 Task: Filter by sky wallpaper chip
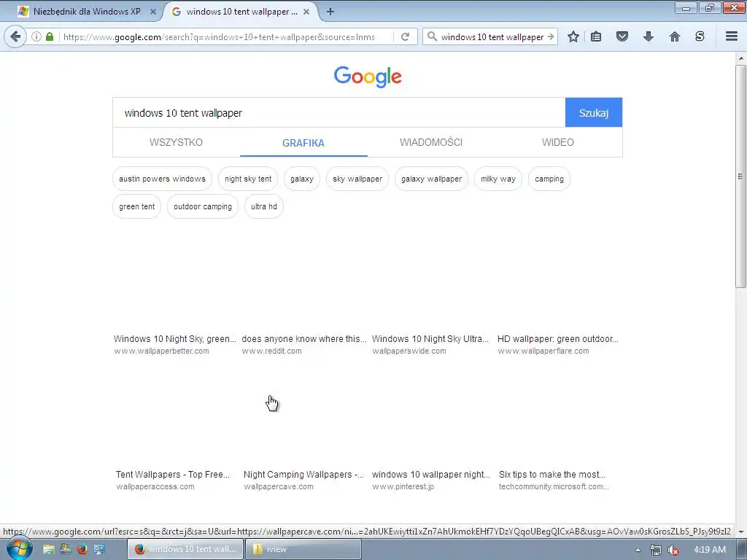tap(357, 179)
